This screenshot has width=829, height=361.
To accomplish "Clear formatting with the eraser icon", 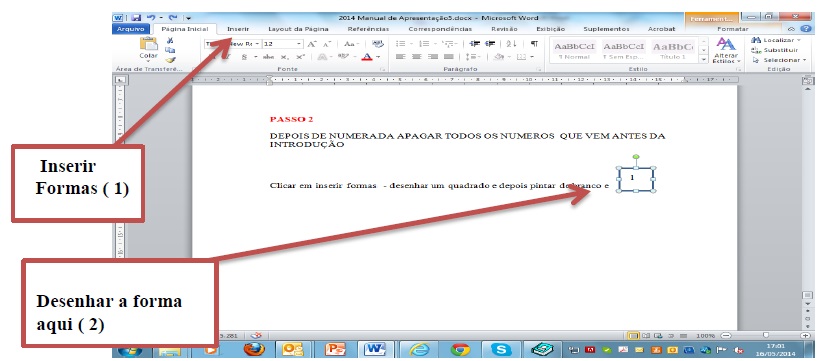I will (377, 44).
